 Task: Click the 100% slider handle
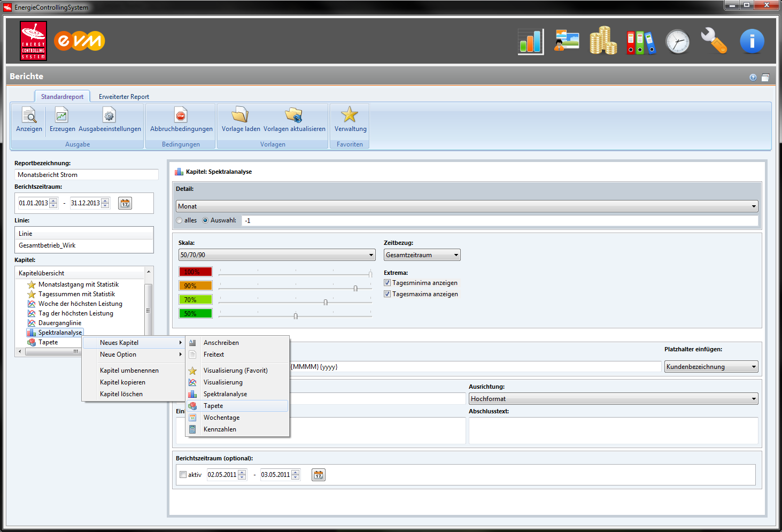point(370,274)
